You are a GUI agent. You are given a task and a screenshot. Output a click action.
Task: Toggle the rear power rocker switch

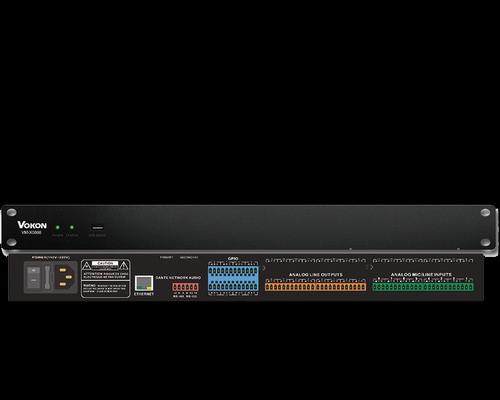pyautogui.click(x=34, y=277)
